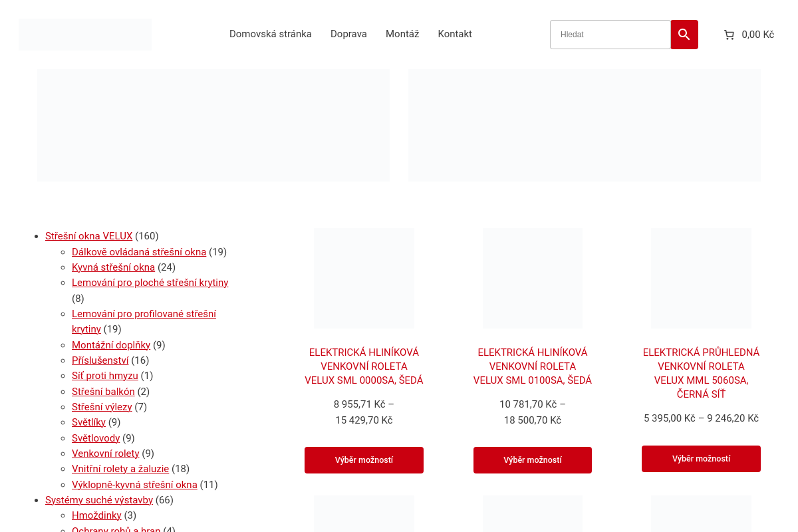Open SML 0000SA product image
Image resolution: width=798 pixels, height=532 pixels.
point(364,278)
